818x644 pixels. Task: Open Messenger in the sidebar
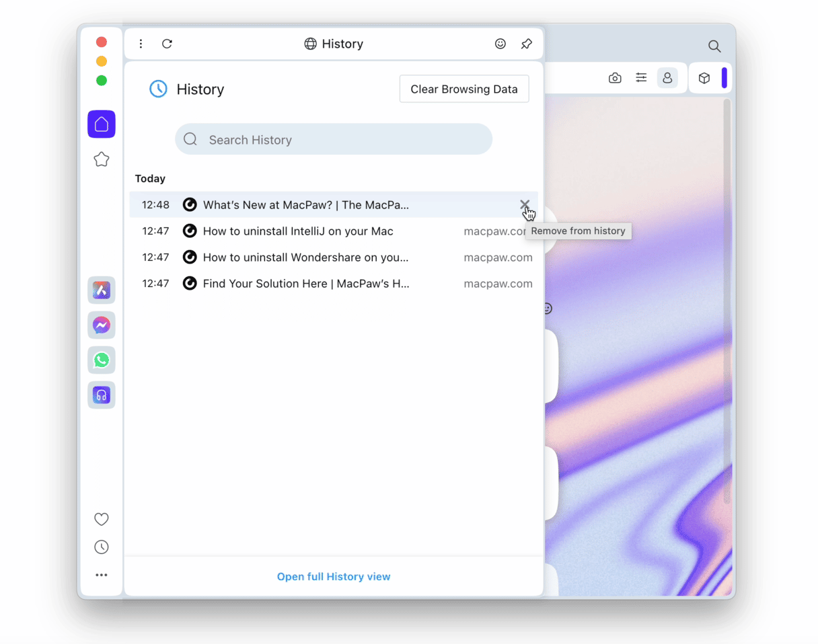pos(102,325)
